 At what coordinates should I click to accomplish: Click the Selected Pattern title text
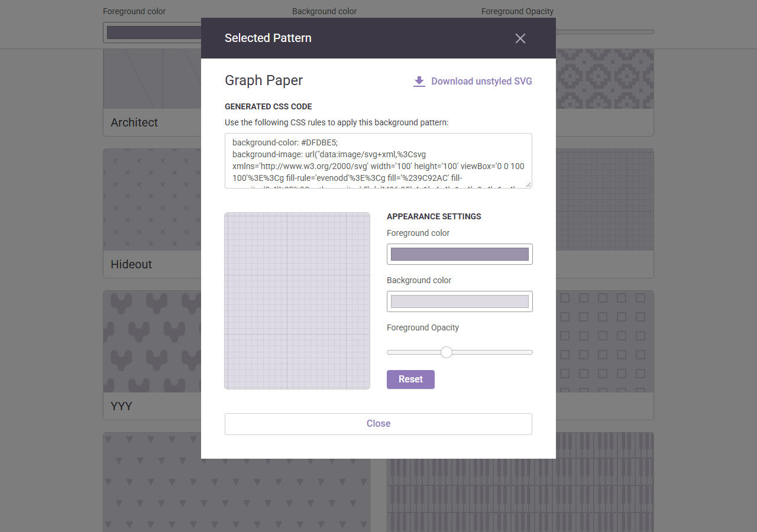pos(268,38)
